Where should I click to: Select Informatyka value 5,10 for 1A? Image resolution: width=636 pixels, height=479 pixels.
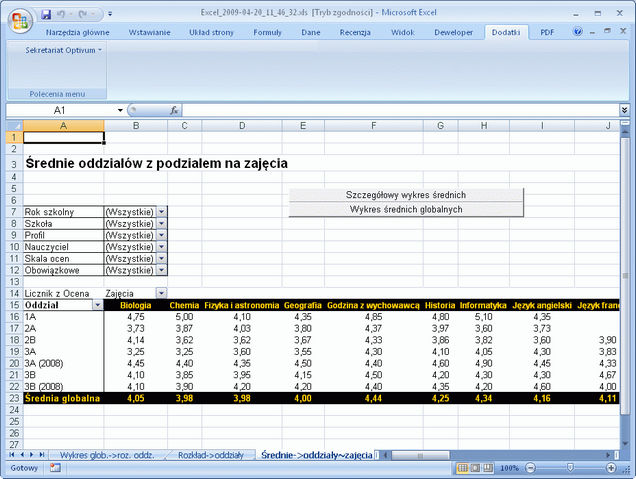[x=484, y=317]
